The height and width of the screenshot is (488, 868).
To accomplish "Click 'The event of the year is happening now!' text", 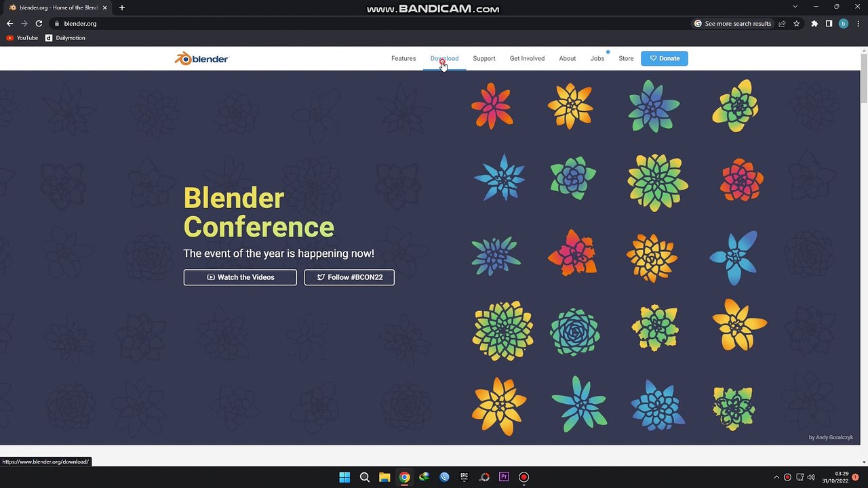I will tap(279, 253).
